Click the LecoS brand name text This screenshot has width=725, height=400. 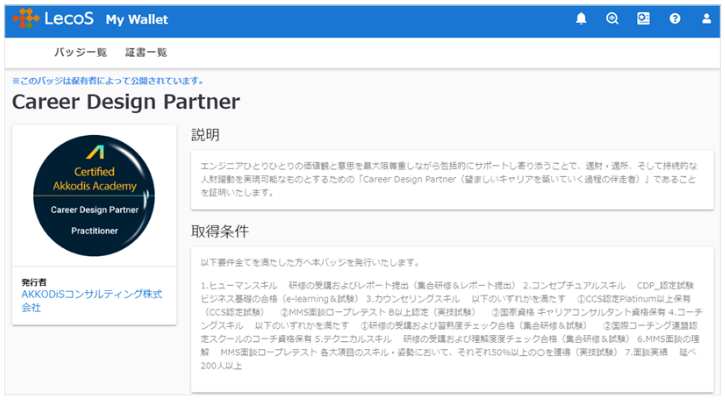(x=69, y=18)
